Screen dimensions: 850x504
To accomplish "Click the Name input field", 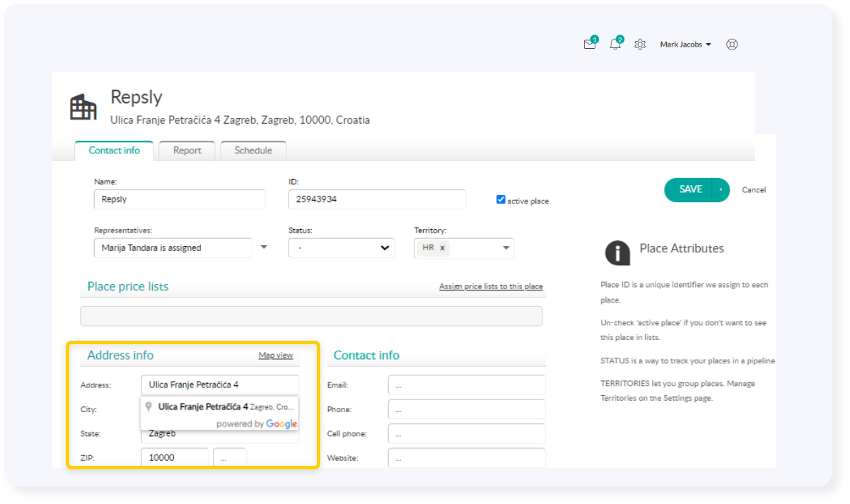I will [180, 199].
